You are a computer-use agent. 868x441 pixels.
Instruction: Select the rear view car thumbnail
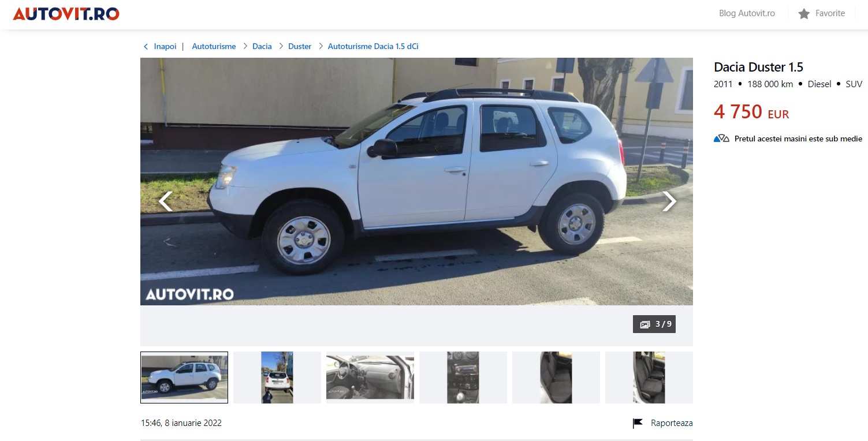pos(277,378)
